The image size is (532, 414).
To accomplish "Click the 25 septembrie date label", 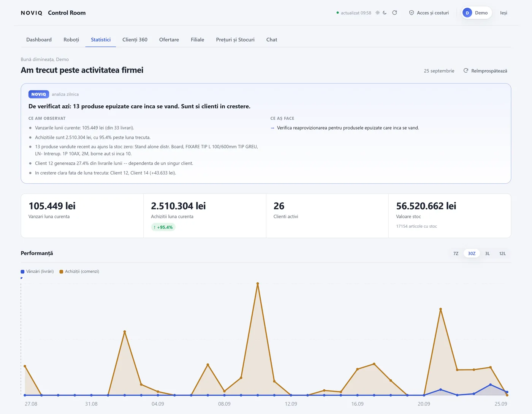I will [439, 71].
